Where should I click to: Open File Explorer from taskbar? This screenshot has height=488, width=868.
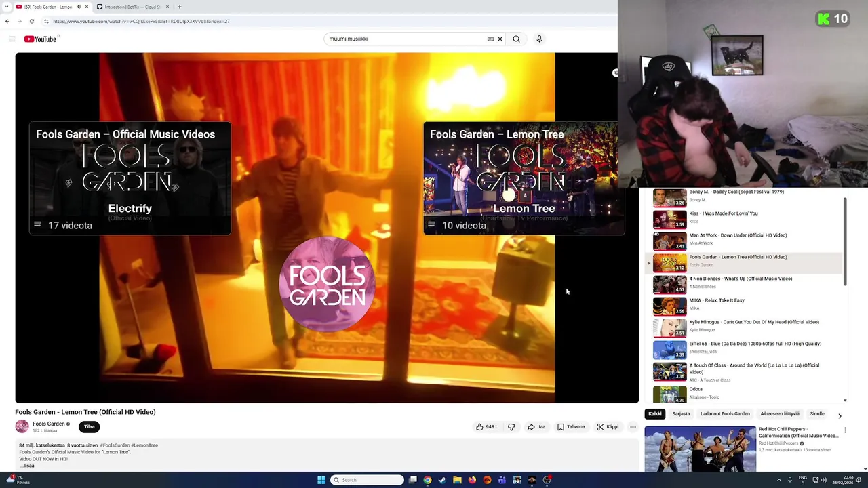tap(457, 480)
